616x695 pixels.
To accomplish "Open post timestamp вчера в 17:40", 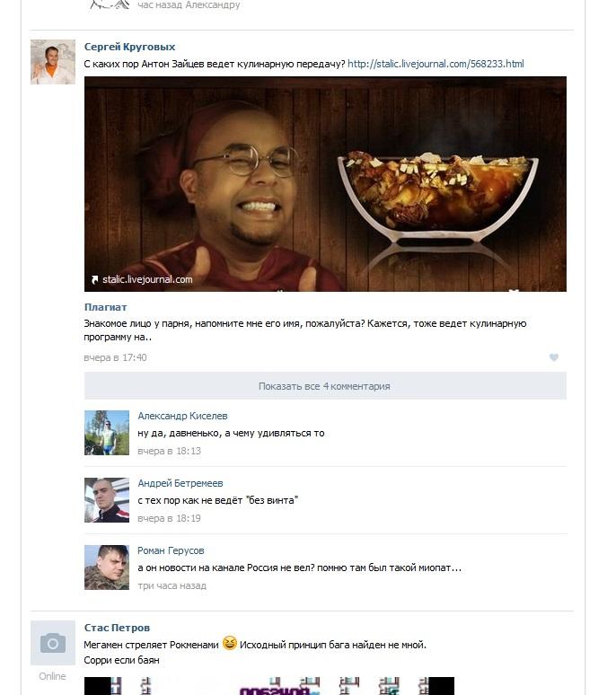I will 115,357.
